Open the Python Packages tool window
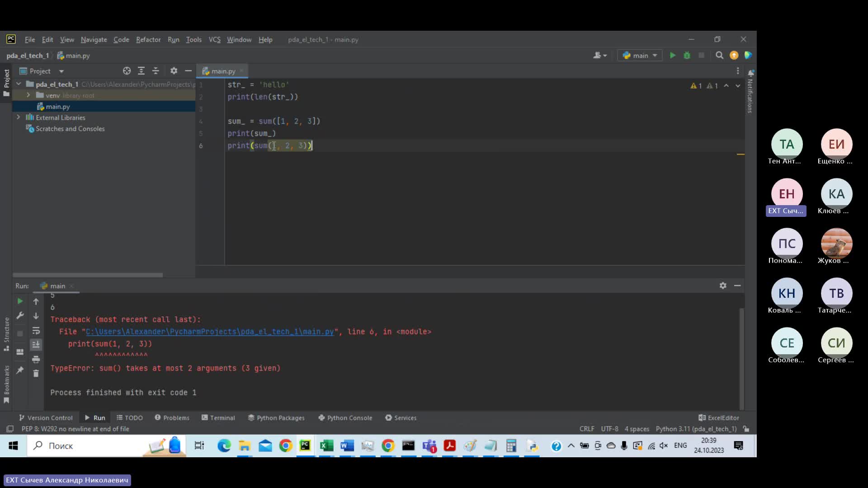 point(276,418)
